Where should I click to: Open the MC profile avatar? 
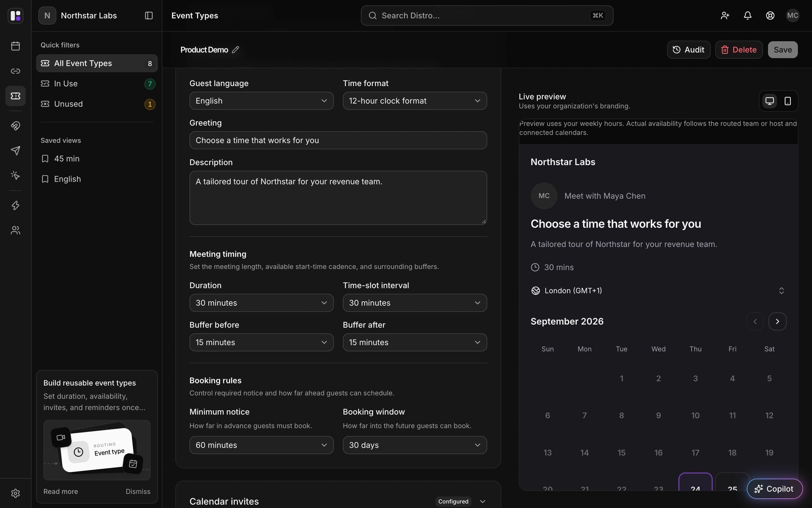pyautogui.click(x=793, y=16)
